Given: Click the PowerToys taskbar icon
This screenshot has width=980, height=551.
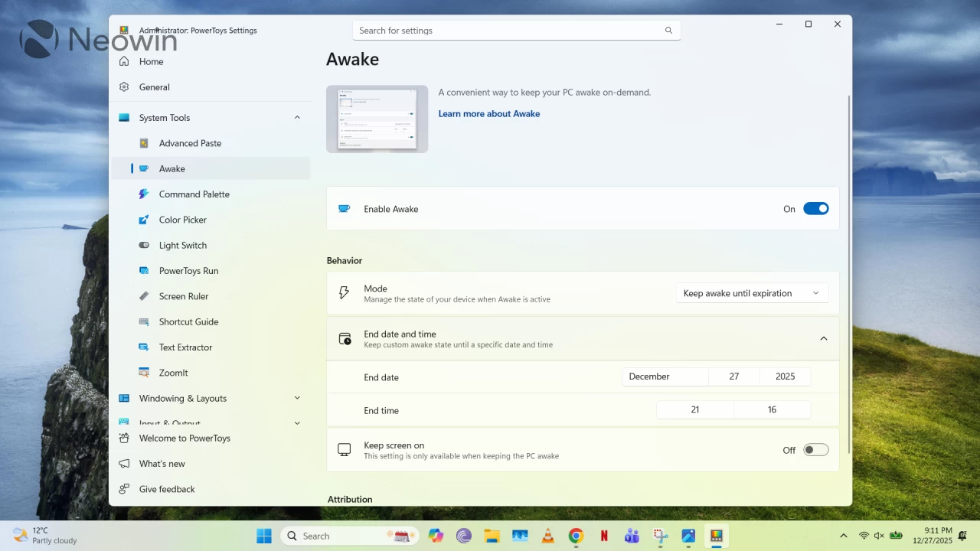Looking at the screenshot, I should [x=717, y=536].
